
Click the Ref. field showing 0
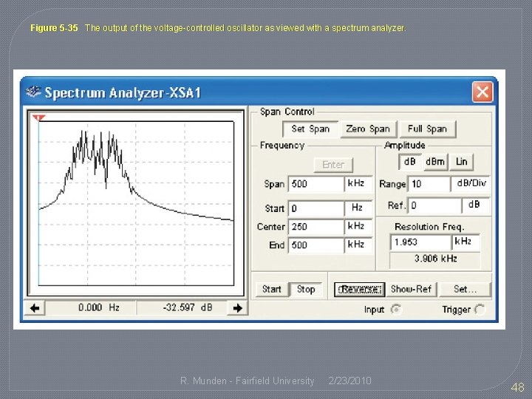434,205
